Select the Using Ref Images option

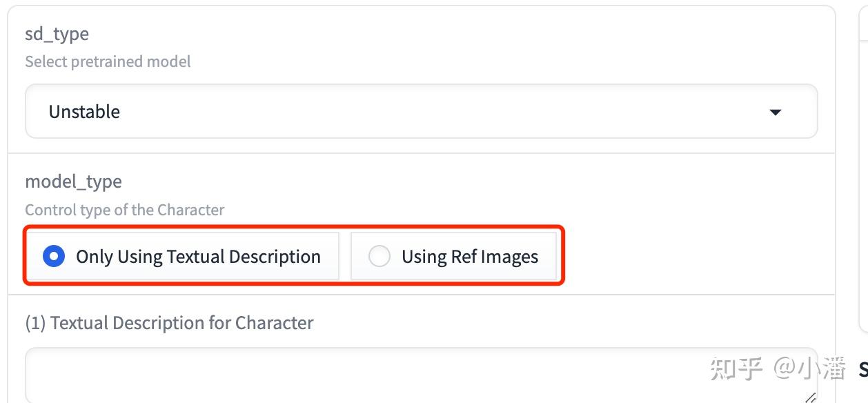[453, 256]
